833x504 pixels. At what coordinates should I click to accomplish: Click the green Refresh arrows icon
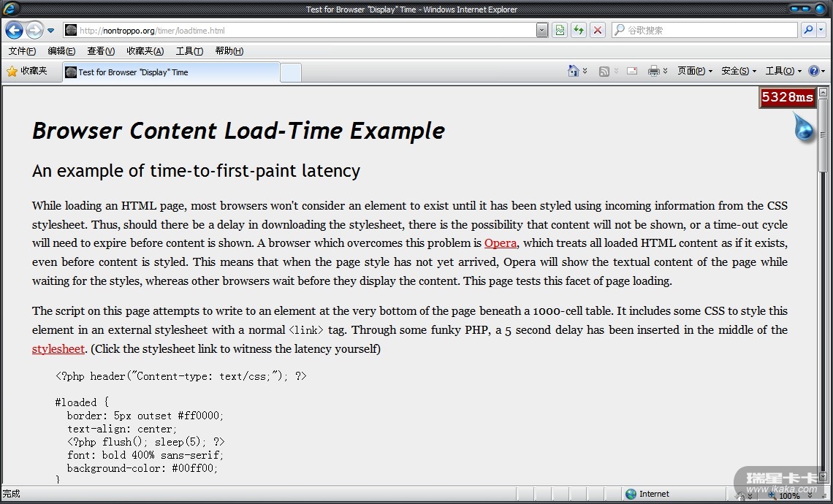tap(579, 30)
